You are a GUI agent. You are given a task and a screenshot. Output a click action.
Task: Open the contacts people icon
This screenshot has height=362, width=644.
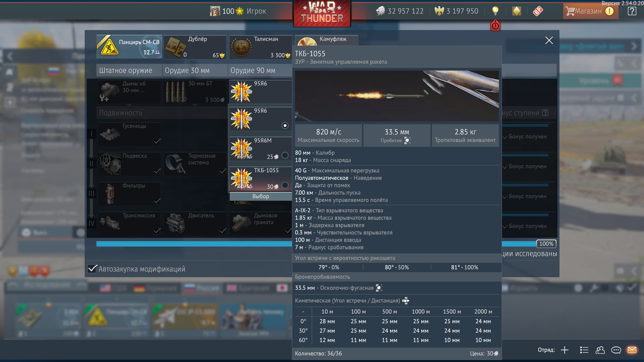[x=600, y=350]
